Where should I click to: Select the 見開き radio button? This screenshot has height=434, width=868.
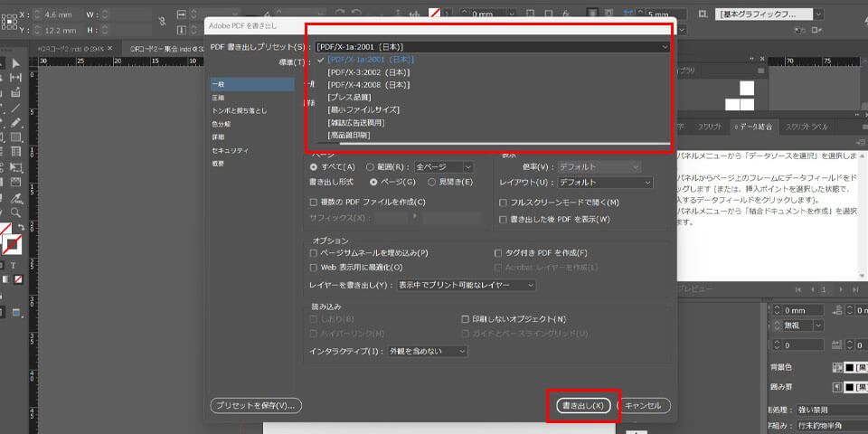432,182
